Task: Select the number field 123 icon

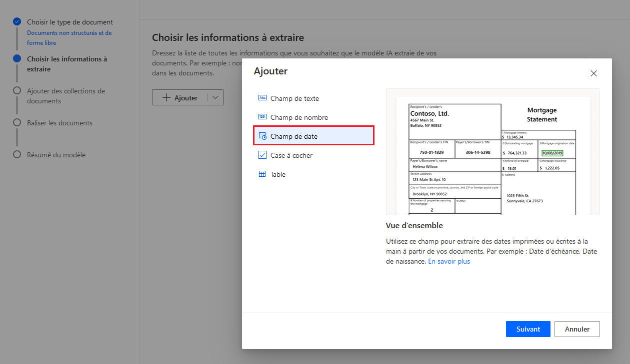Action: point(262,117)
